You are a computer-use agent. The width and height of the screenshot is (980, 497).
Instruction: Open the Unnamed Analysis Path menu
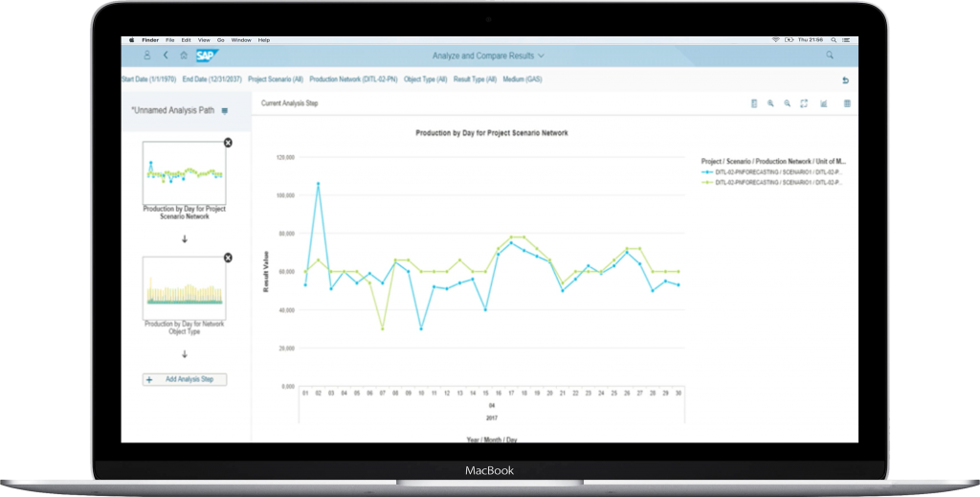coord(224,111)
